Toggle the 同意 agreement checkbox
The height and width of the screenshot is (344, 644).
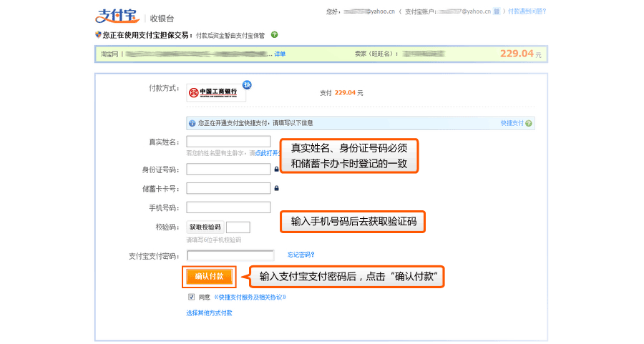[191, 297]
